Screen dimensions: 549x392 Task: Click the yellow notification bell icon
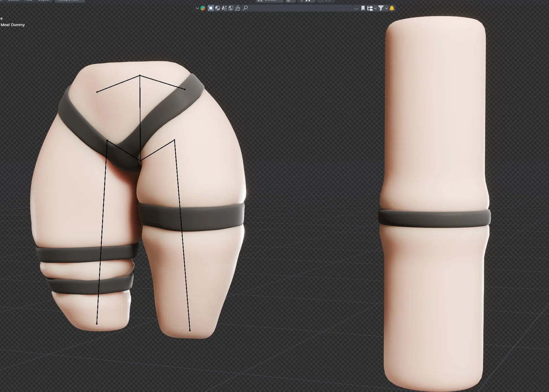[392, 9]
